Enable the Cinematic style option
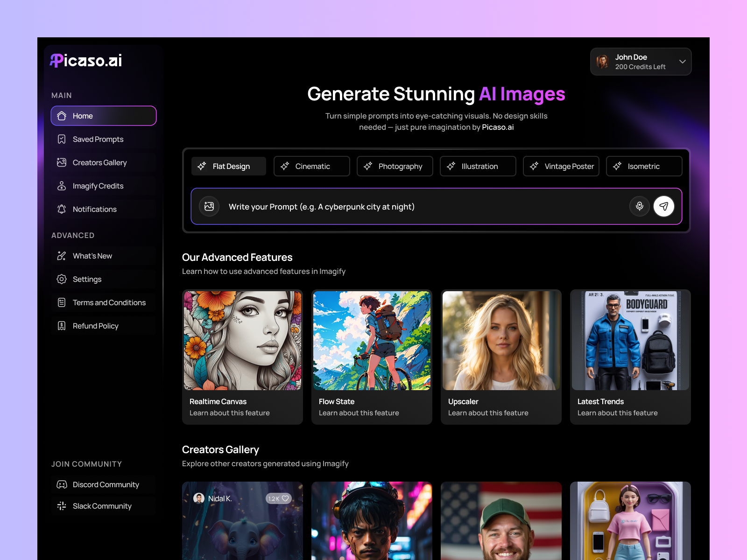747x560 pixels. [311, 166]
